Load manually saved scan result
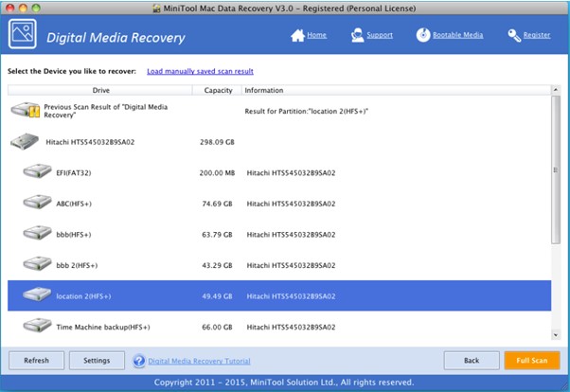Screen dimensions: 570x392 (x=201, y=71)
